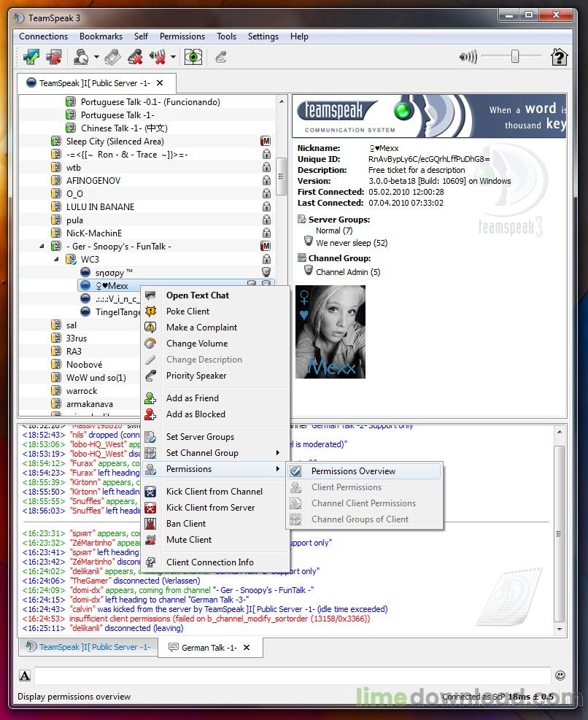Toggle capture with the recording eye icon
This screenshot has width=588, height=720.
193,56
